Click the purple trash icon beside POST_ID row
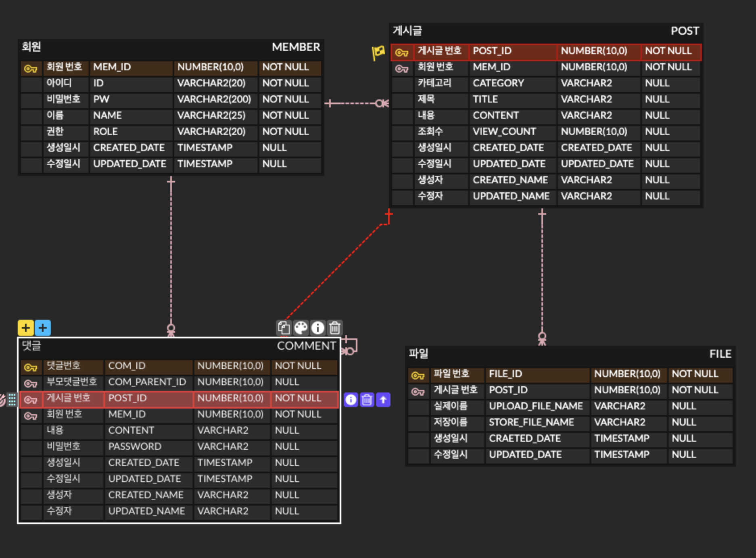 (367, 400)
